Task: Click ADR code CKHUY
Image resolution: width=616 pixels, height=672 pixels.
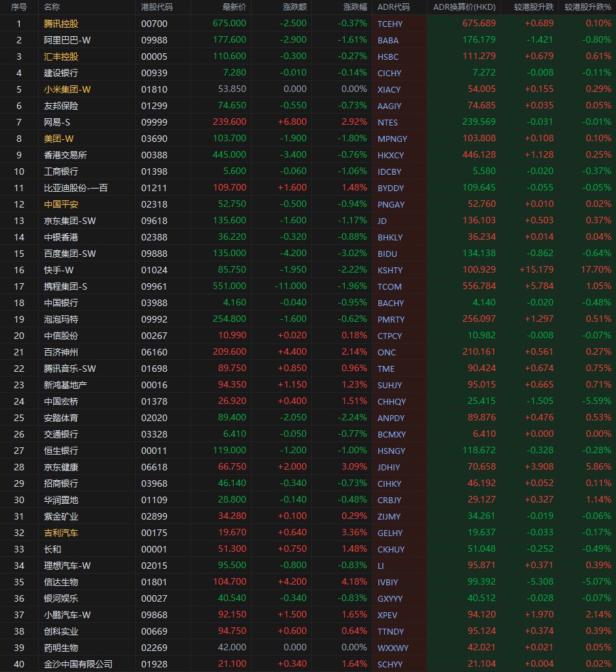Action: point(391,550)
